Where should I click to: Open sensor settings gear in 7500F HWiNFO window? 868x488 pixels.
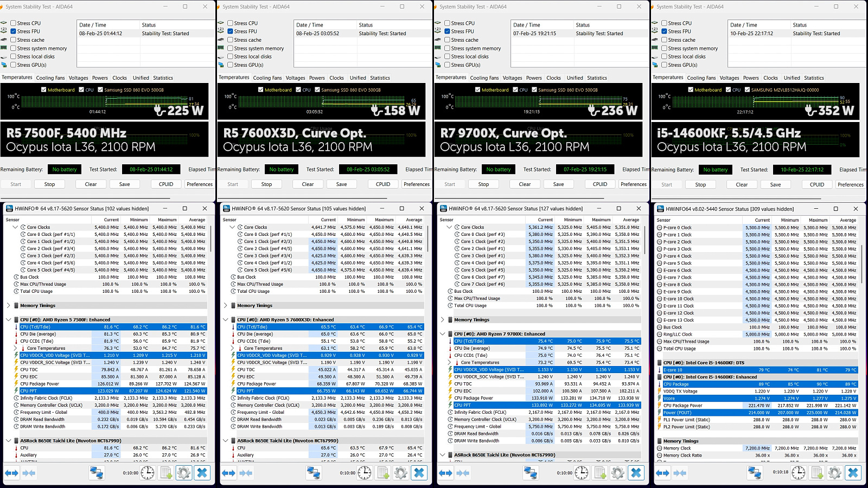184,473
